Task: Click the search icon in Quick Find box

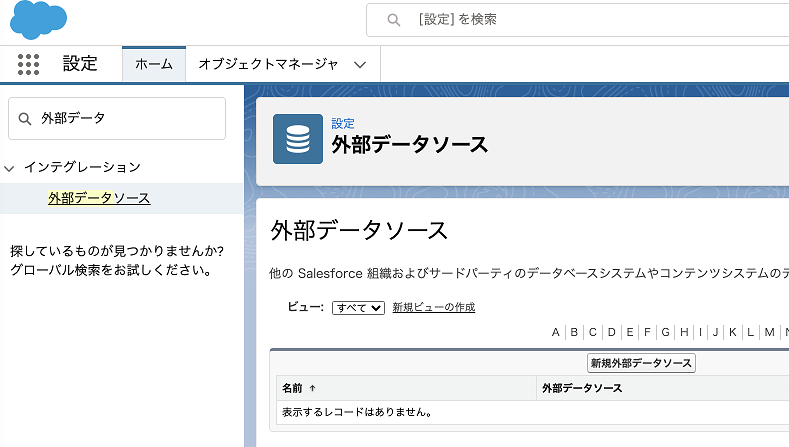Action: (25, 119)
